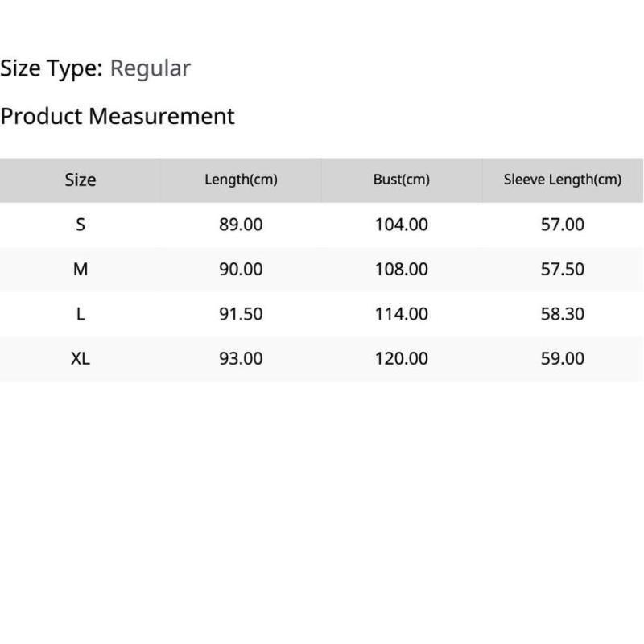Image resolution: width=644 pixels, height=644 pixels.
Task: Click the Product Measurement heading
Action: click(118, 116)
